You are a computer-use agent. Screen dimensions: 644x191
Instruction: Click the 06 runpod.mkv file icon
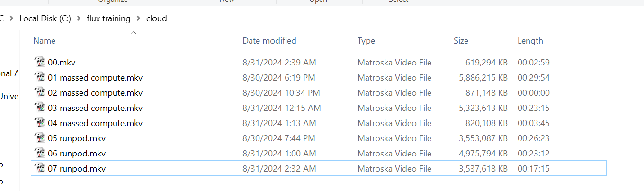(40, 153)
